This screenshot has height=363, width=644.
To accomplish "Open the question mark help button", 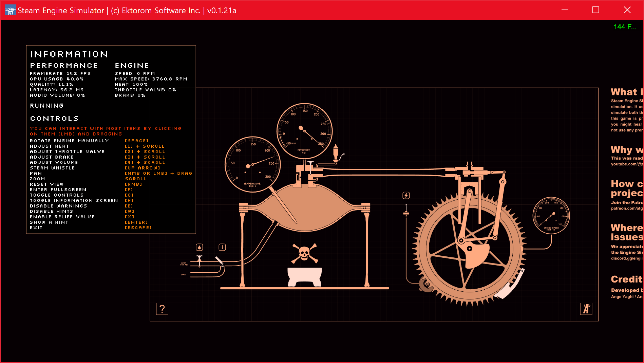I will point(162,309).
